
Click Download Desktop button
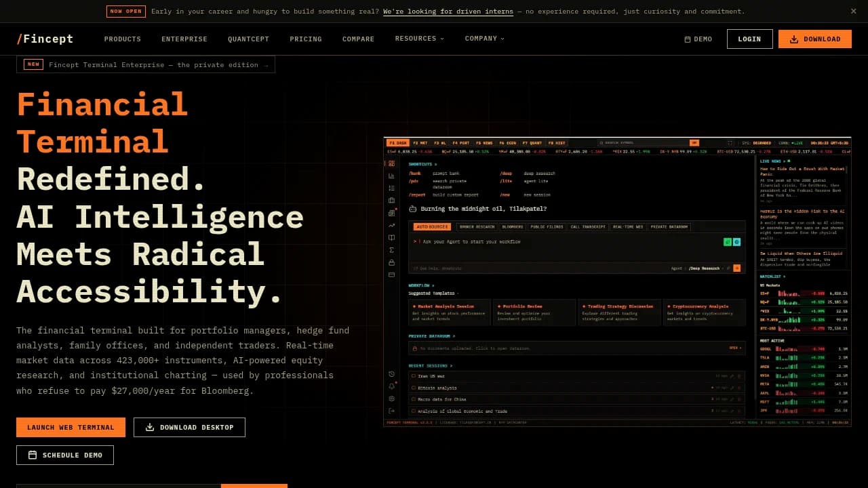pos(189,427)
